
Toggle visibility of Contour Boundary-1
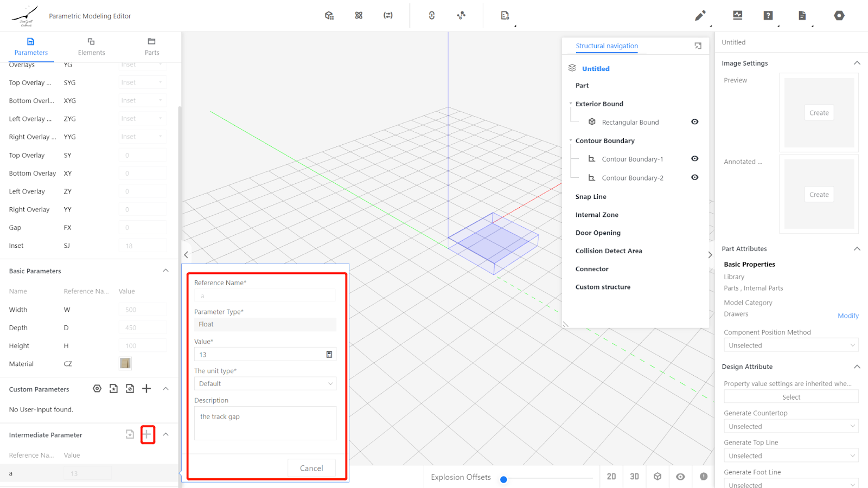[x=694, y=159]
